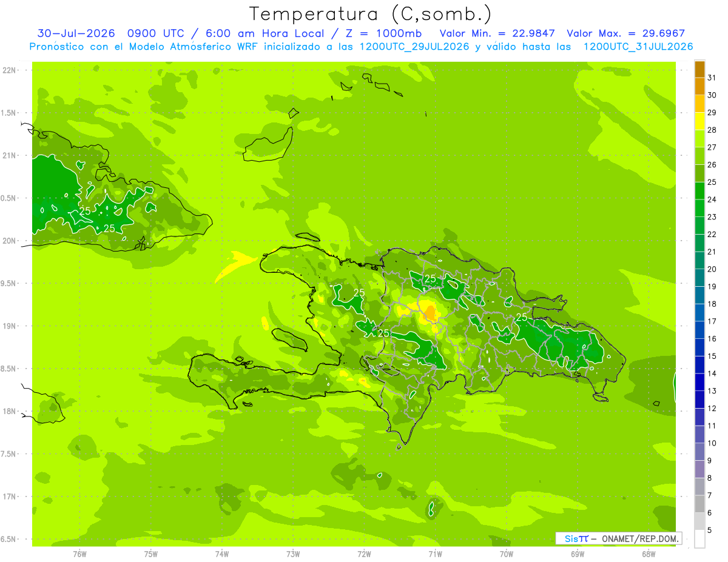Image resolution: width=728 pixels, height=562 pixels.
Task: Select the legend value "20"
Action: coord(712,269)
